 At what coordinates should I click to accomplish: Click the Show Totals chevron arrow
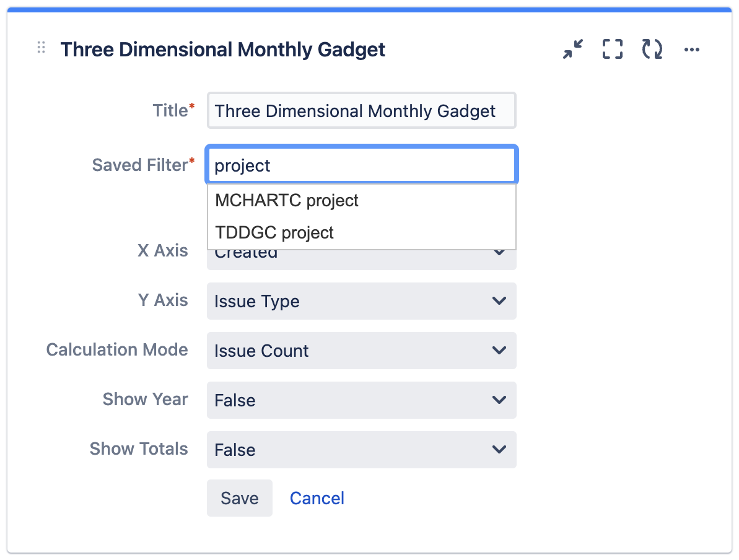(x=499, y=450)
